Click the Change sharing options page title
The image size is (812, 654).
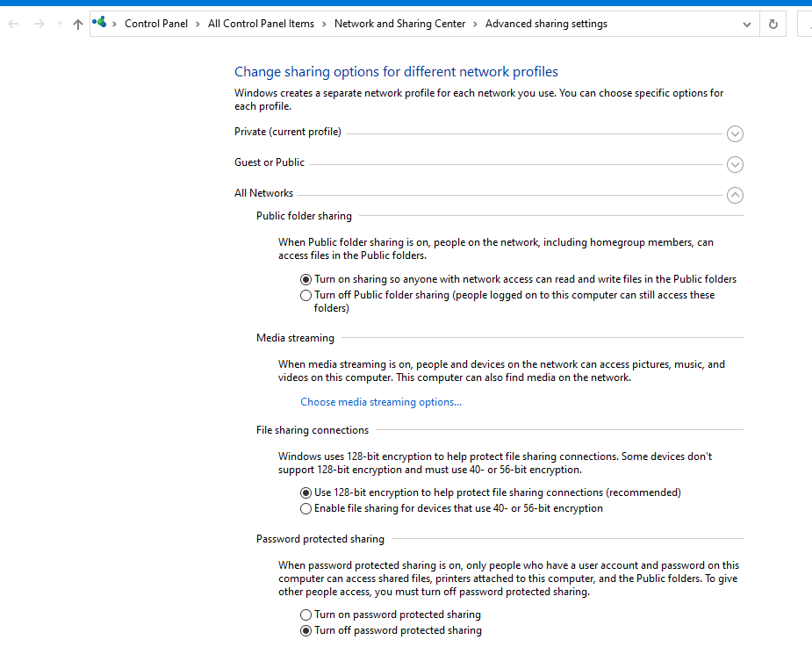(x=396, y=71)
